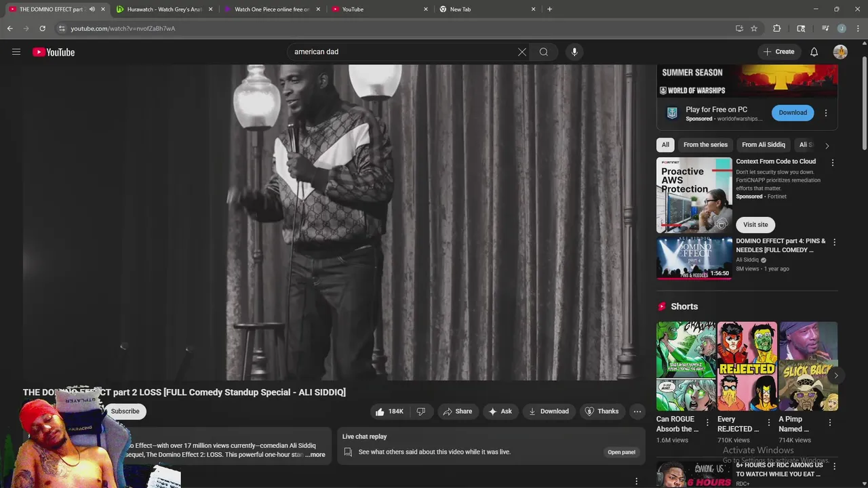Image resolution: width=868 pixels, height=488 pixels.
Task: View site information icon in address bar
Action: pos(62,28)
